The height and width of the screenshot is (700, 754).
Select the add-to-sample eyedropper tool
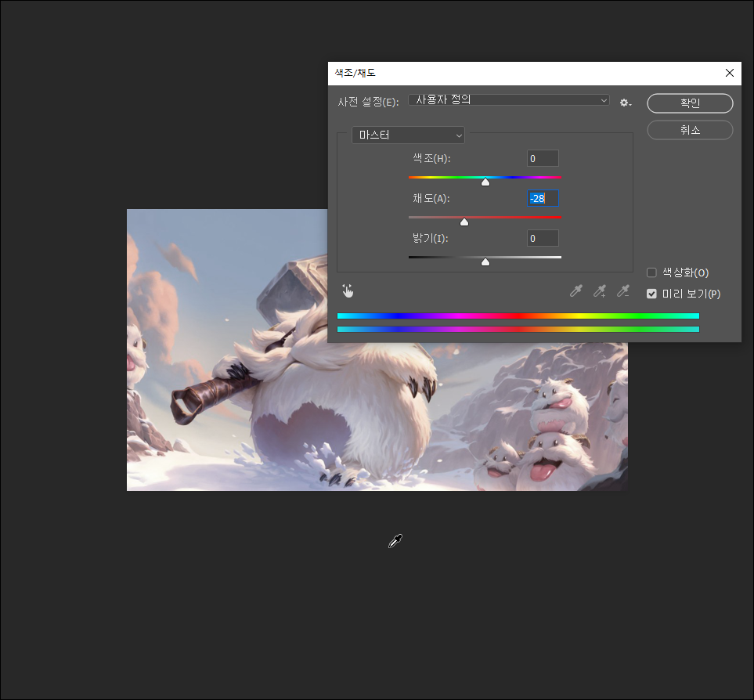tap(599, 290)
